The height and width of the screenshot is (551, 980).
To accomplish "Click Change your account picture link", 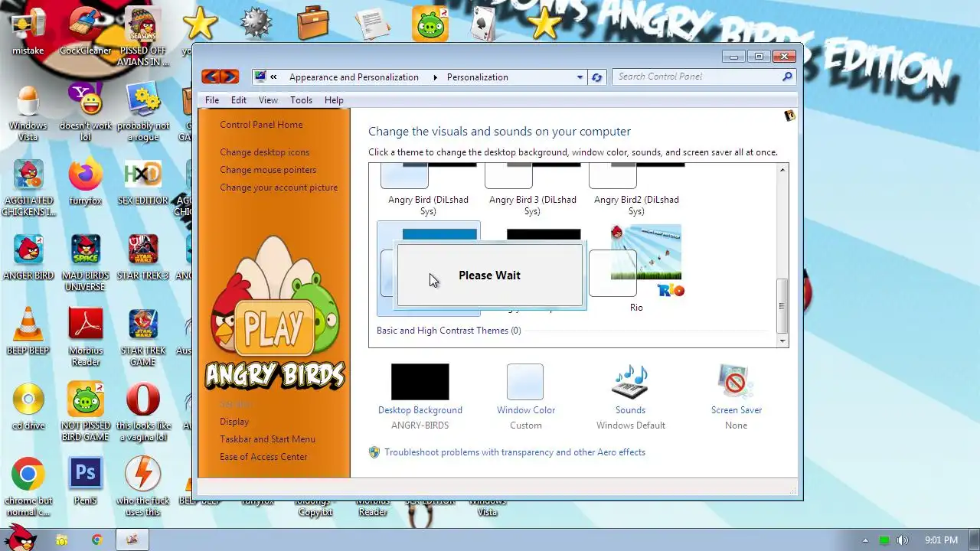I will point(279,187).
